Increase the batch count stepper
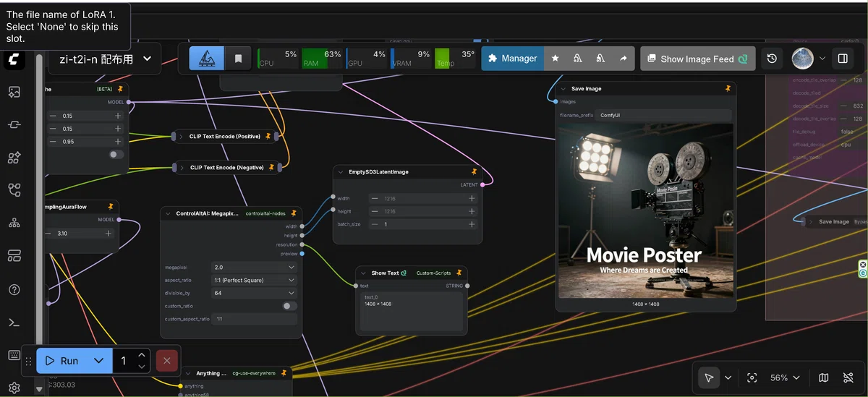This screenshot has height=397, width=868. [142, 354]
